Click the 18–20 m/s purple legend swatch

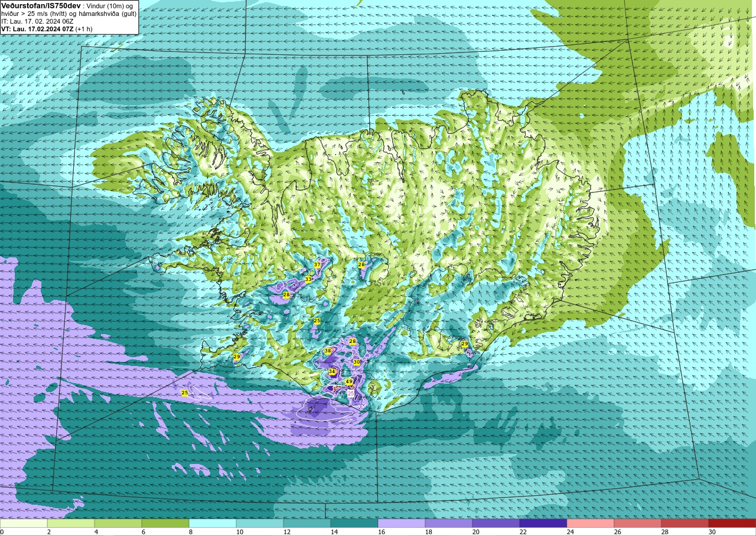click(x=449, y=523)
